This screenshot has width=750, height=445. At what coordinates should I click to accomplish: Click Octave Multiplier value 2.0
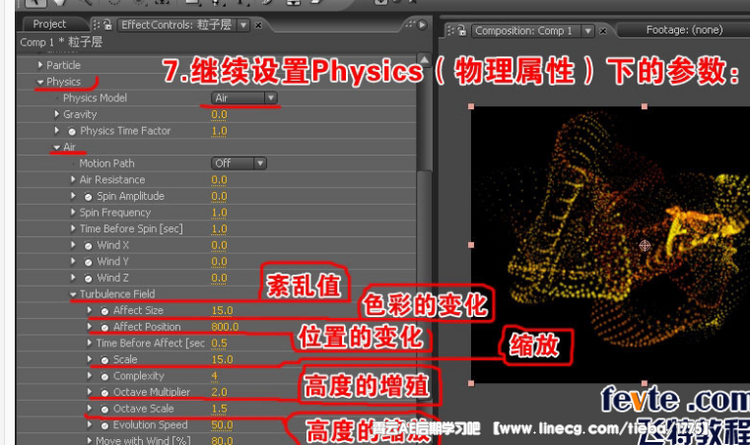click(219, 392)
